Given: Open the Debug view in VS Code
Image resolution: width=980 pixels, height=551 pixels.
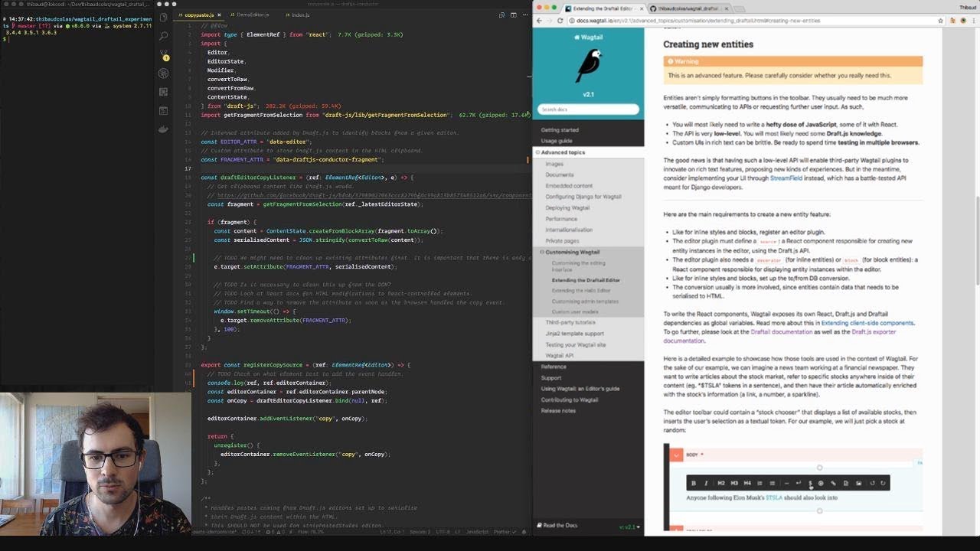Looking at the screenshot, I should pyautogui.click(x=163, y=73).
